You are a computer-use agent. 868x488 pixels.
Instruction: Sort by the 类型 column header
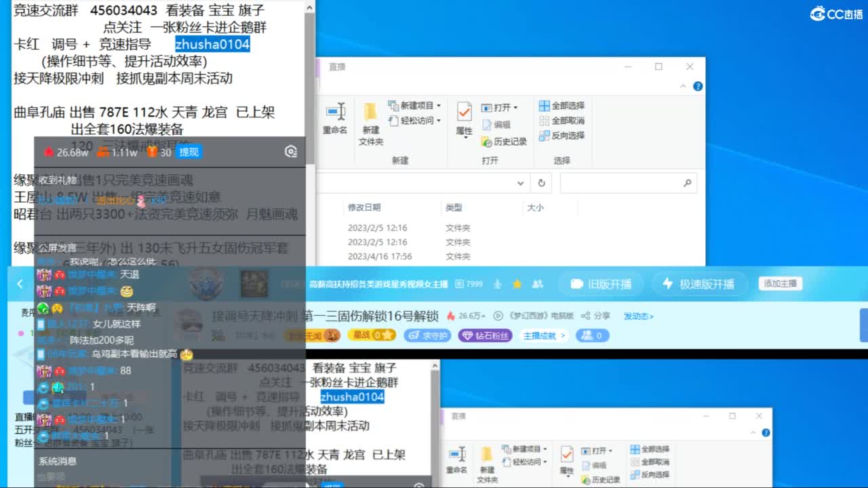point(454,207)
